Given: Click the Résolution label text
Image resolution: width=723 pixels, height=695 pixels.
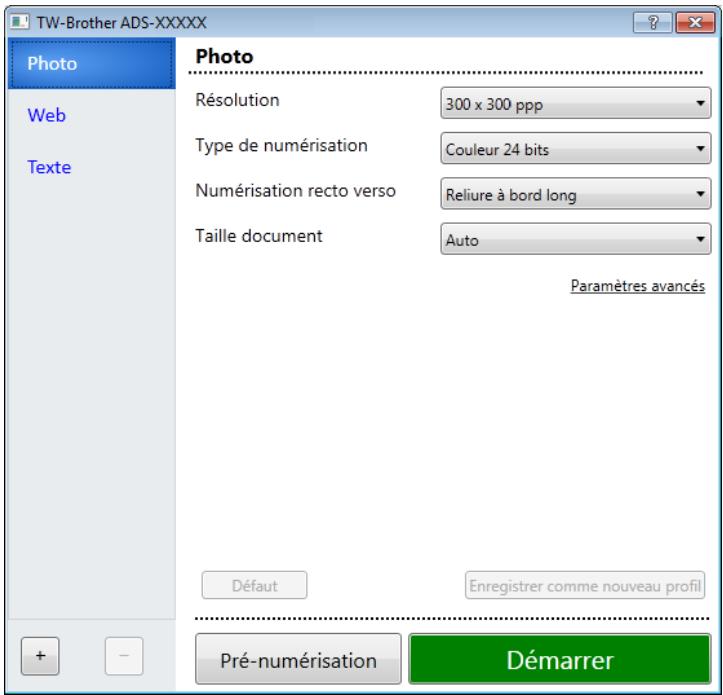Looking at the screenshot, I should pyautogui.click(x=237, y=100).
